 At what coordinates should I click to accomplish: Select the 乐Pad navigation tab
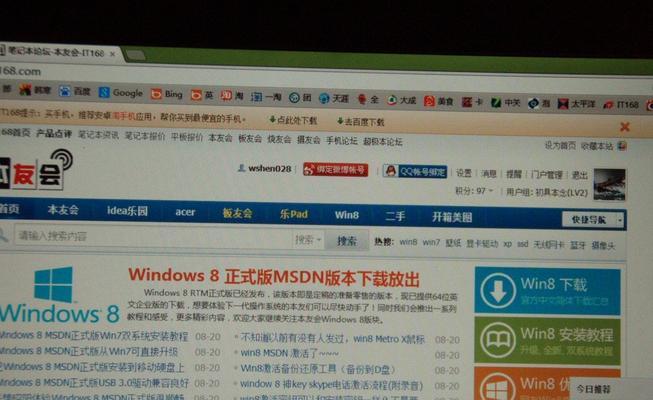[294, 214]
